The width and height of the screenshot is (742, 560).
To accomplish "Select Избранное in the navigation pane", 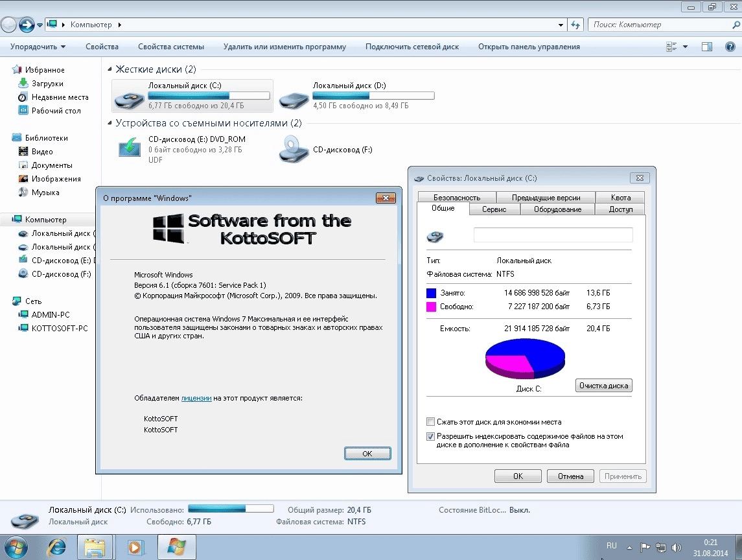I will [x=45, y=69].
